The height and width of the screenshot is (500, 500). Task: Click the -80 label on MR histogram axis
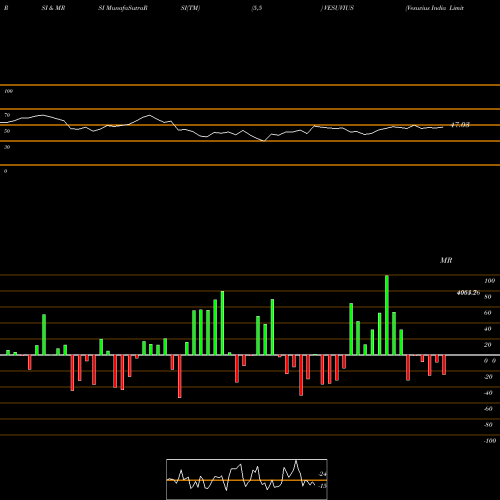pos(488,425)
